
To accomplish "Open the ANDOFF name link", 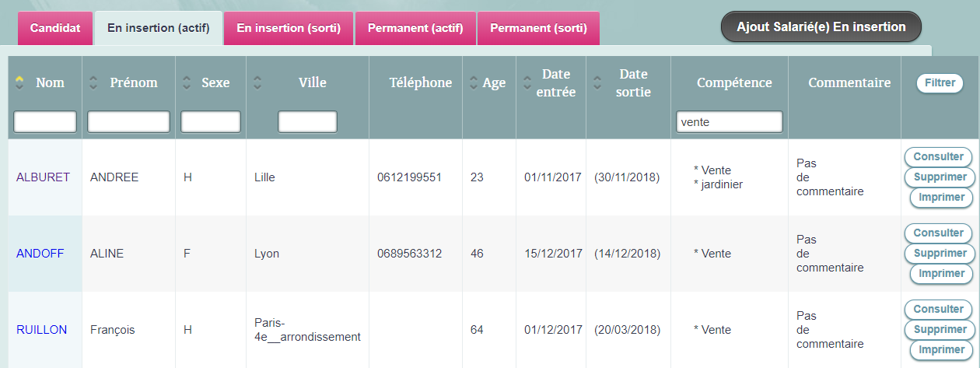I will pos(40,254).
